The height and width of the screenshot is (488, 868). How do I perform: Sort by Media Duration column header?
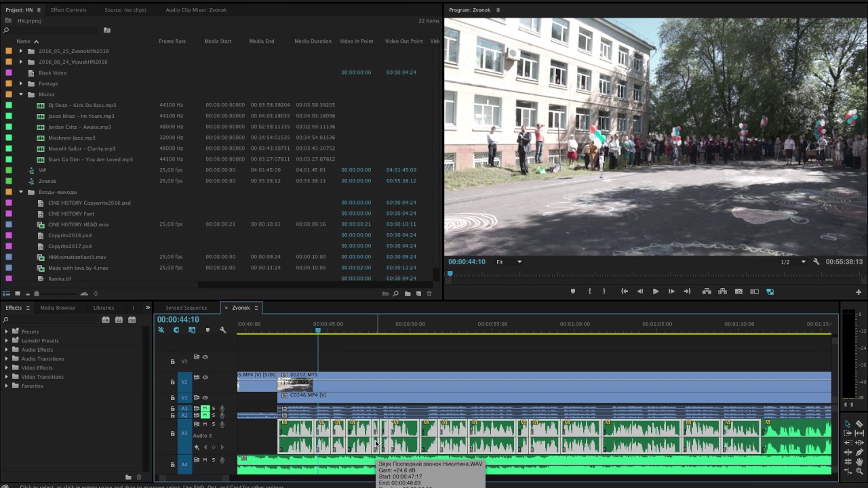[x=313, y=41]
